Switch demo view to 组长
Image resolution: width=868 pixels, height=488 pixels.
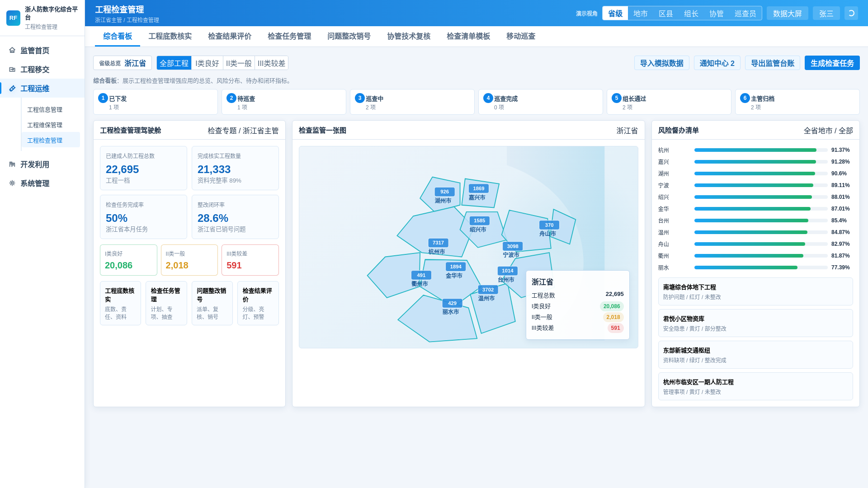pyautogui.click(x=691, y=13)
